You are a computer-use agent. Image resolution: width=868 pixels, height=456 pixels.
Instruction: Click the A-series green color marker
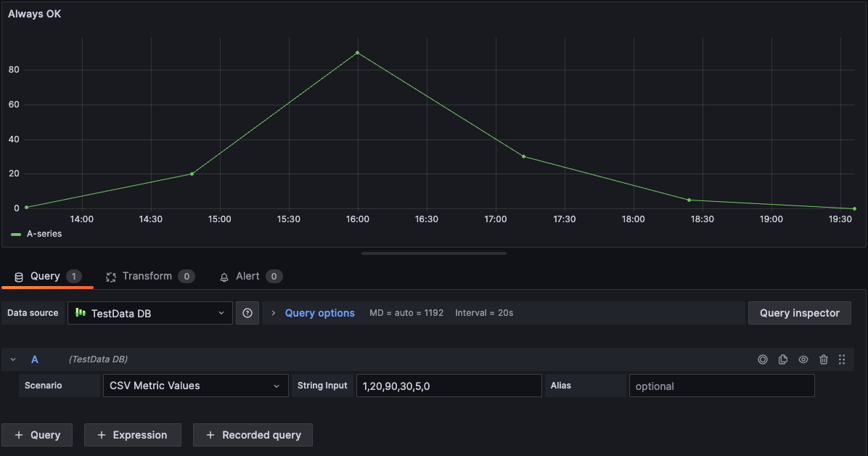pos(15,235)
